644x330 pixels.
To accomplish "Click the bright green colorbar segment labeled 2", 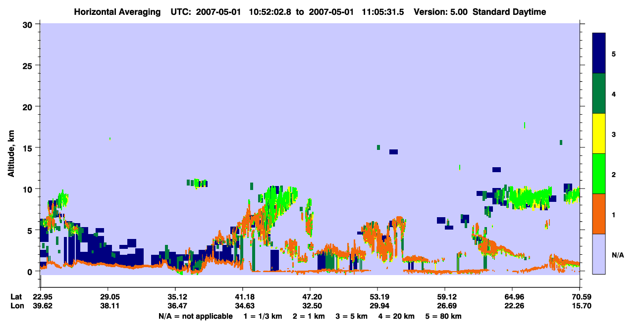I will click(x=599, y=174).
